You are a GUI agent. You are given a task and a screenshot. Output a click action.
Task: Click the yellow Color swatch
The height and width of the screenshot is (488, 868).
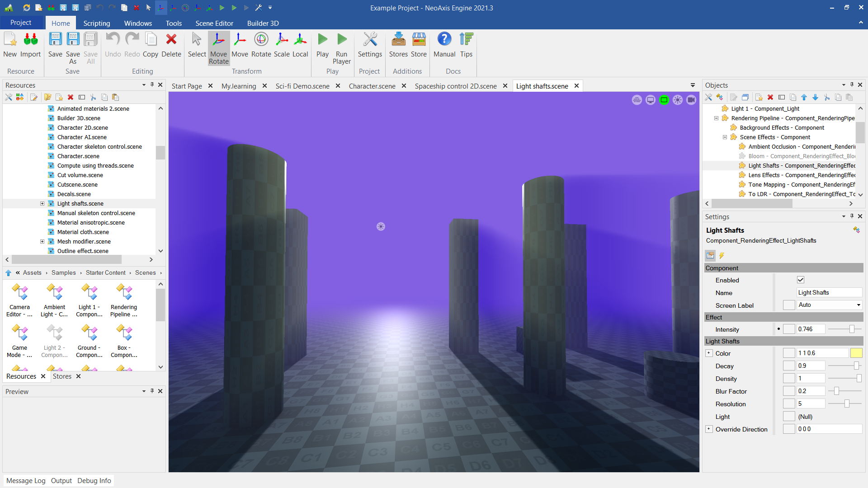856,353
